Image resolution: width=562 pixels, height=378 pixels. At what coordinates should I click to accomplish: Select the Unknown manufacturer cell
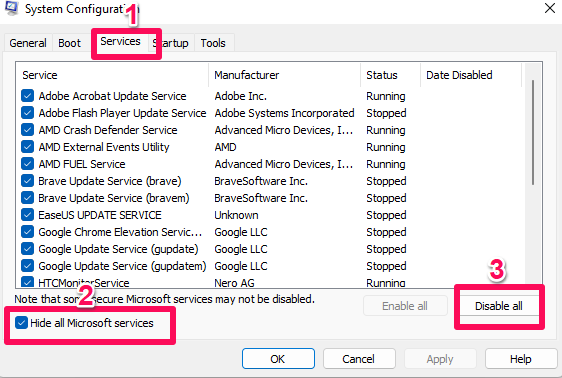point(236,215)
